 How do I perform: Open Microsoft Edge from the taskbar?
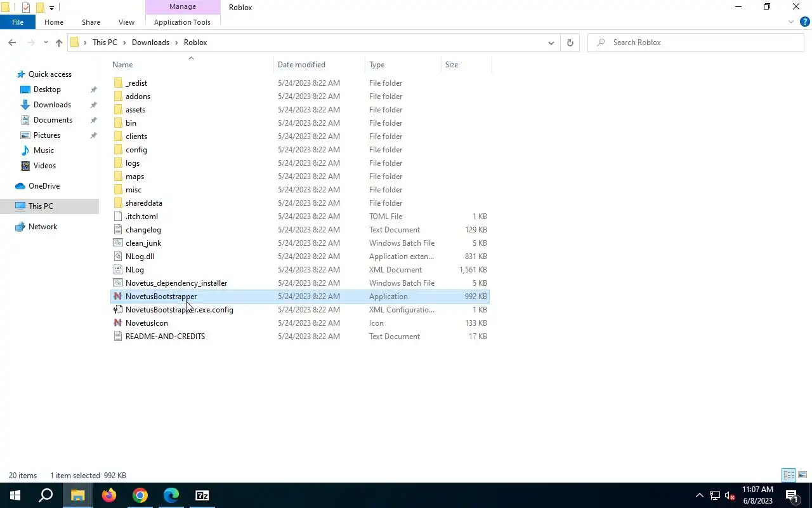pyautogui.click(x=171, y=495)
